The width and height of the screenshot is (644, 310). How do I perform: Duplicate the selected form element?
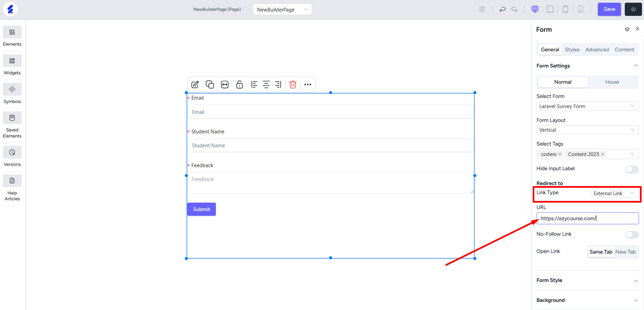(210, 84)
